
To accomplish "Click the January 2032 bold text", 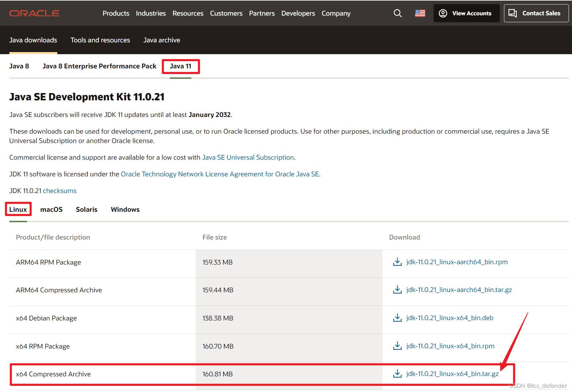I will click(210, 115).
